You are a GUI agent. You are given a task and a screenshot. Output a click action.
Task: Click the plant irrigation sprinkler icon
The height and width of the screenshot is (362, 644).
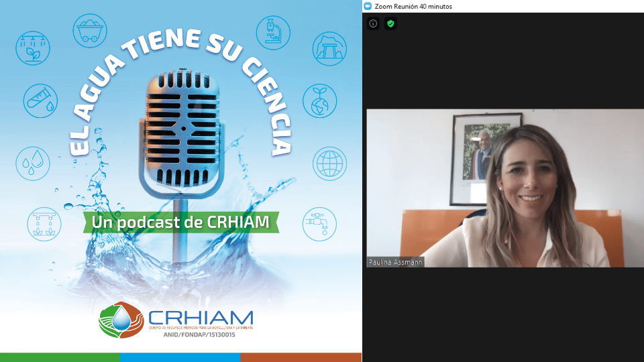coord(33,48)
